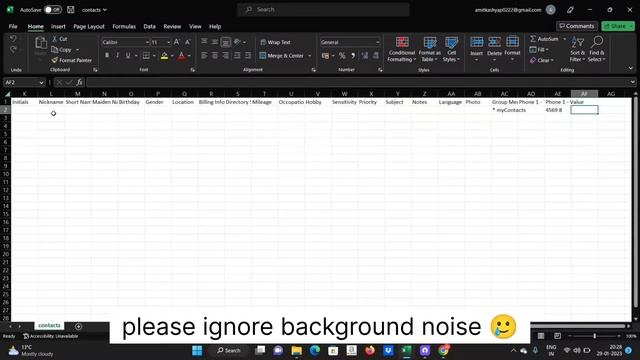
Task: Open File Explorer from the taskbar
Action: click(x=297, y=350)
